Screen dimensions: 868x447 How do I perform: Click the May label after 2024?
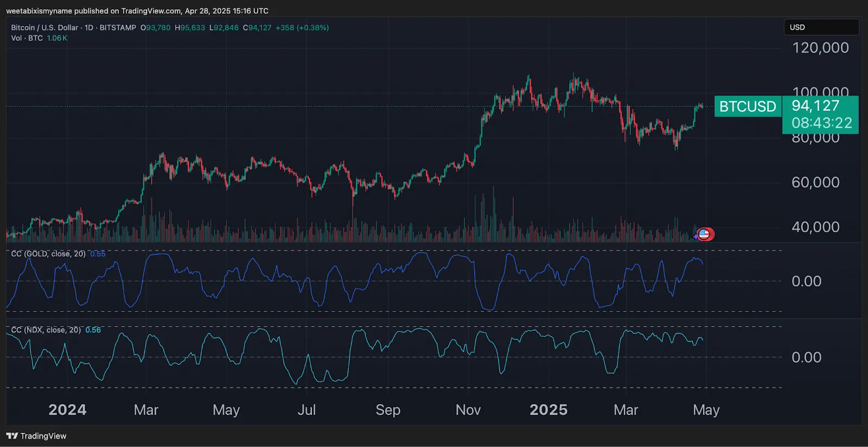[x=226, y=410]
